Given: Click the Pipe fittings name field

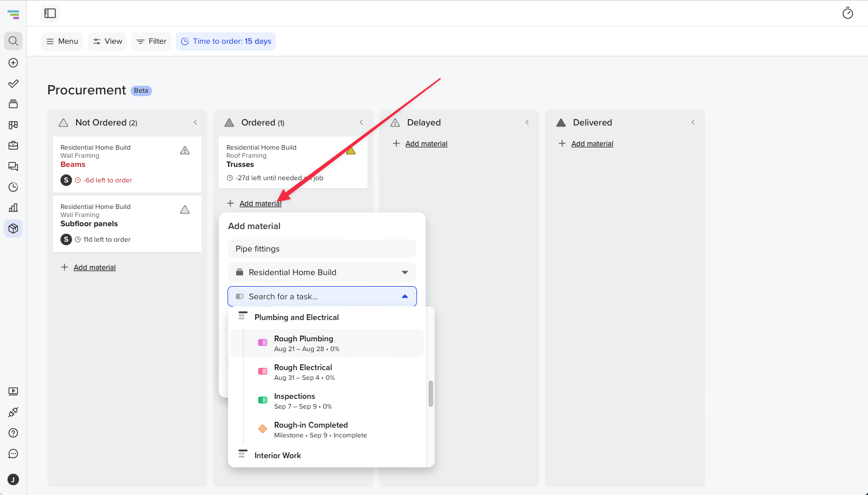Looking at the screenshot, I should pos(322,249).
